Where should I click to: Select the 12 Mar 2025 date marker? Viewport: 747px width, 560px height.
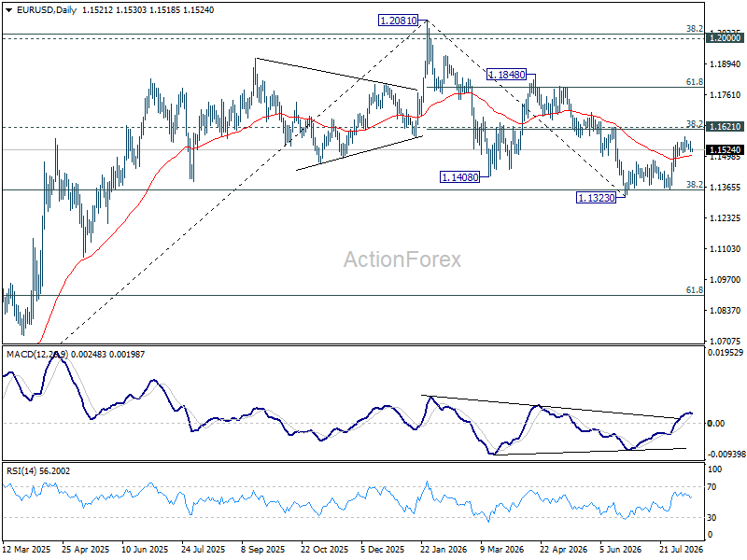coord(26,549)
